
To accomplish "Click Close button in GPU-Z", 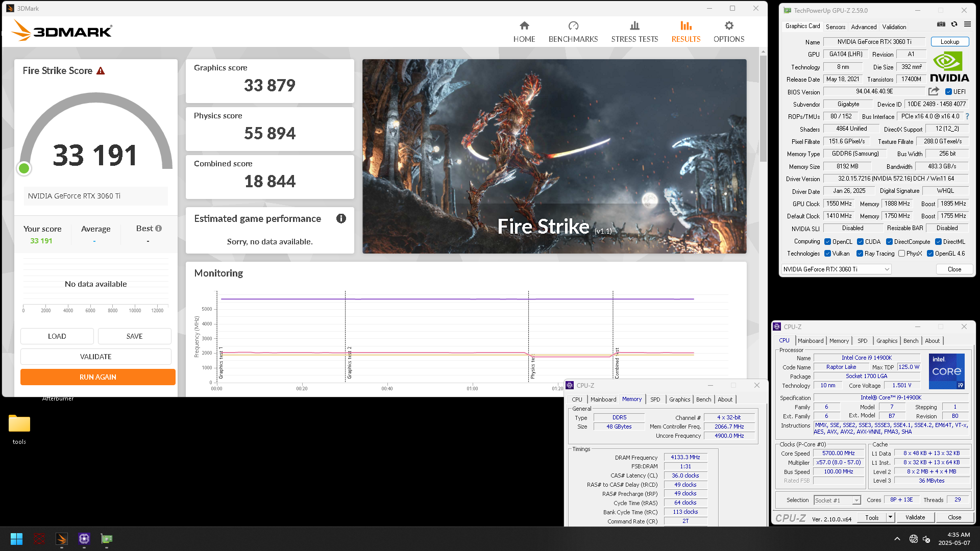I will click(x=954, y=269).
